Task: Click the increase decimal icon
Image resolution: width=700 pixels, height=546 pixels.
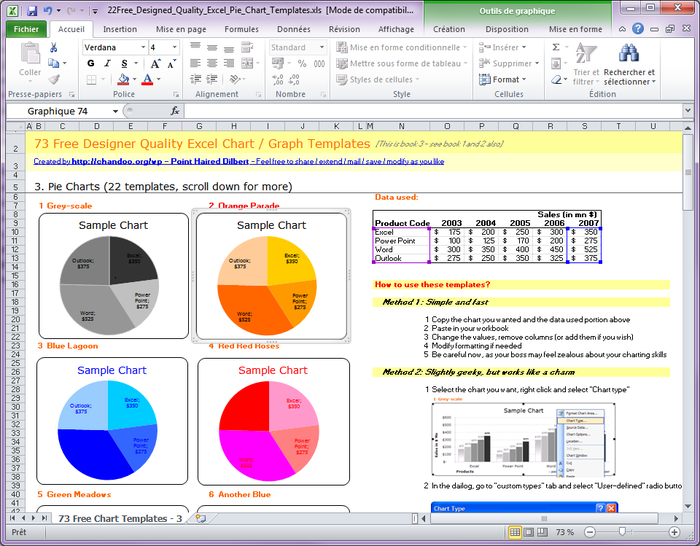Action: coord(277,80)
